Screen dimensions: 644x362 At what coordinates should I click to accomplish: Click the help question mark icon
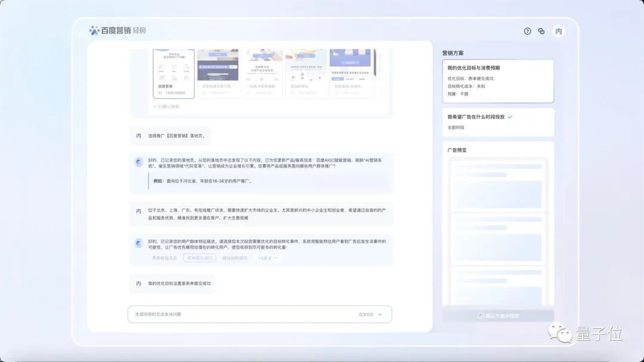(527, 31)
